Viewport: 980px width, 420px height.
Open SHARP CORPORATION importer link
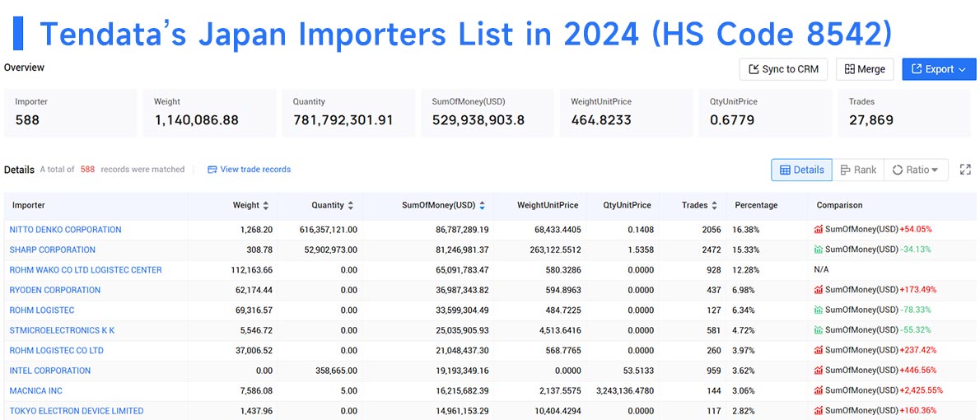[x=53, y=250]
